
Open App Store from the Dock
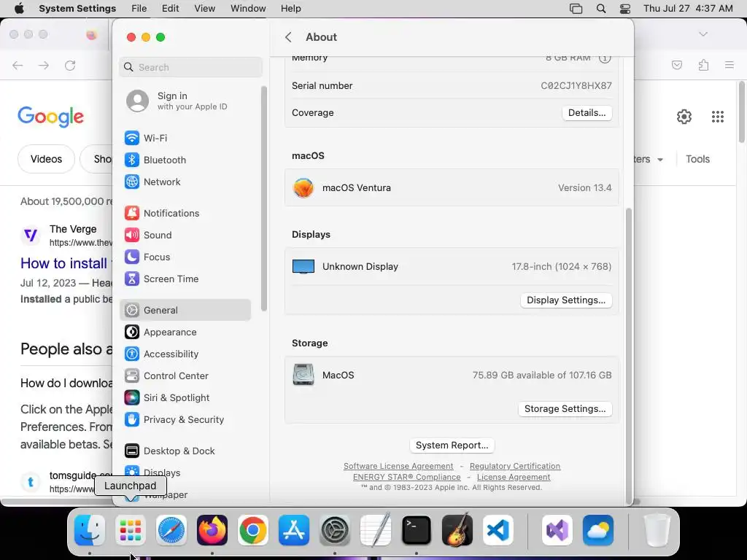pos(294,530)
